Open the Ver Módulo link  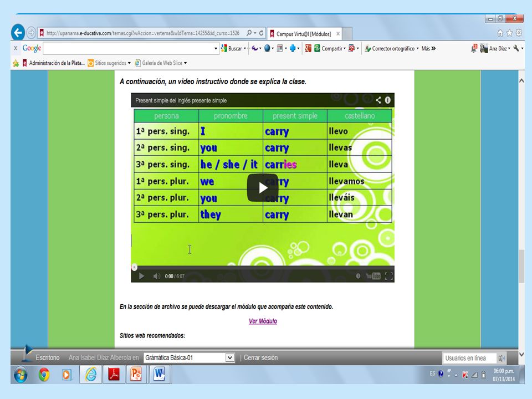263,321
